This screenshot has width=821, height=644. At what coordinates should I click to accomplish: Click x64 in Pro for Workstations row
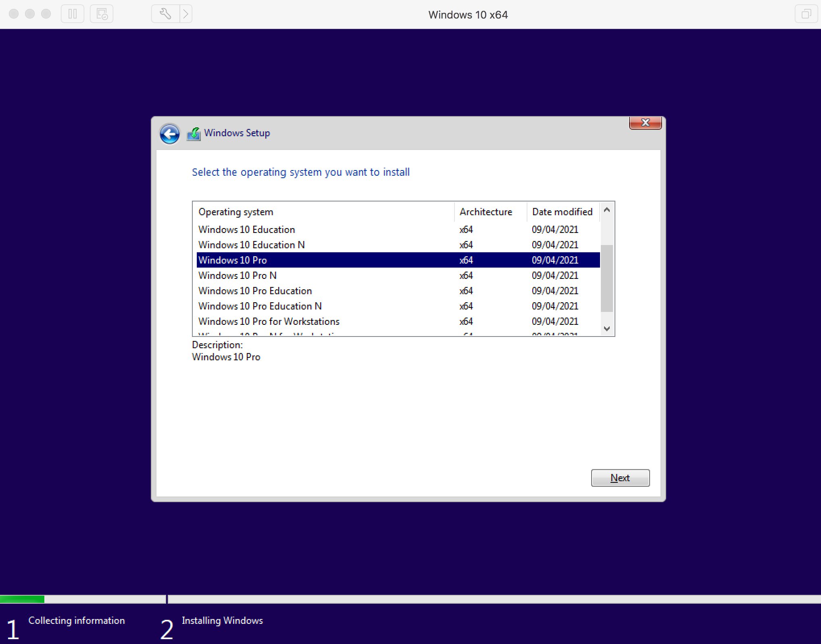click(466, 321)
